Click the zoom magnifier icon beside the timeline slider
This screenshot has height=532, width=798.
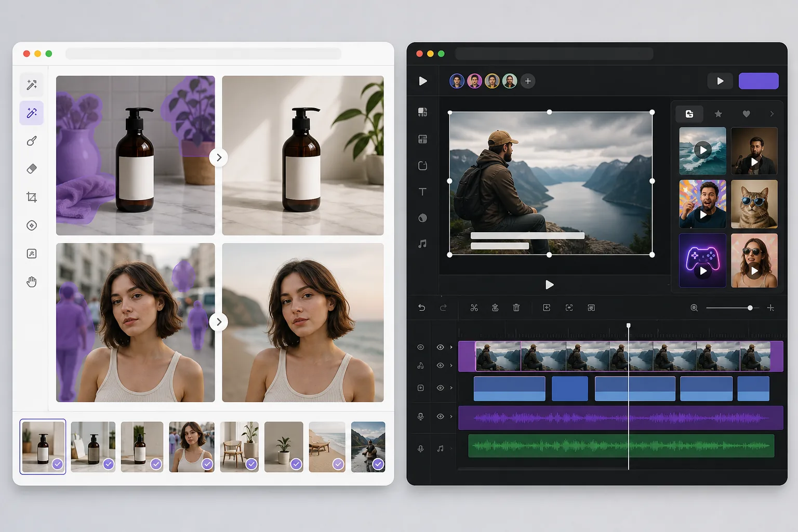[694, 308]
